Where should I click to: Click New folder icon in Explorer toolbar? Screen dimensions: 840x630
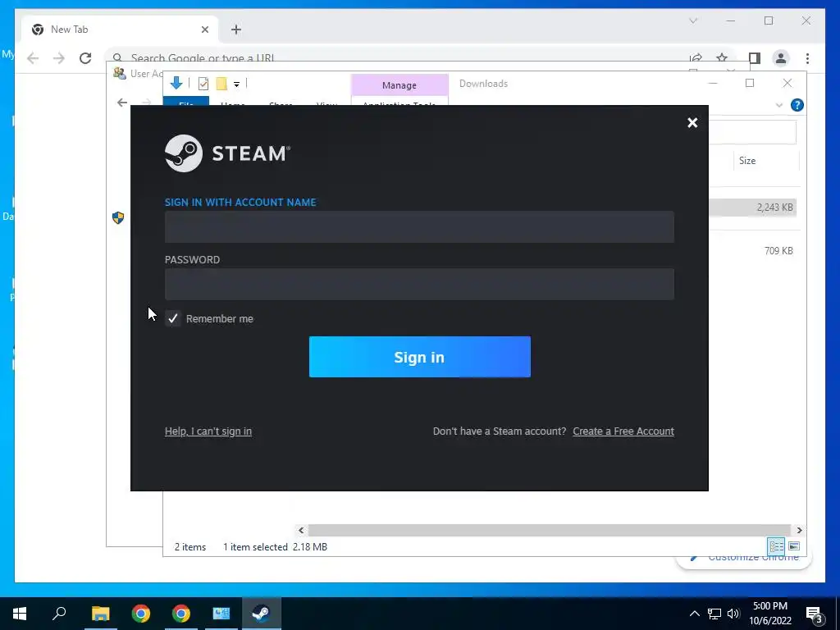(x=221, y=84)
